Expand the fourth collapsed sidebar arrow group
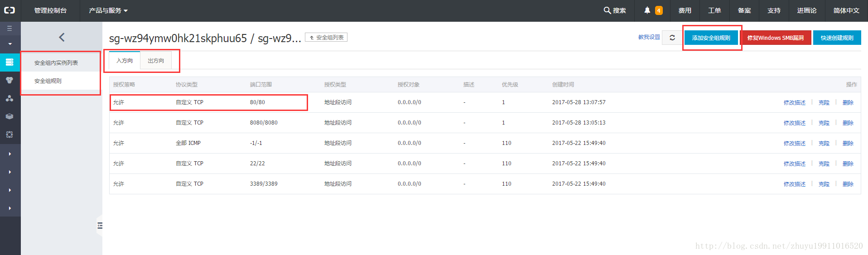This screenshot has width=868, height=255. tap(10, 208)
